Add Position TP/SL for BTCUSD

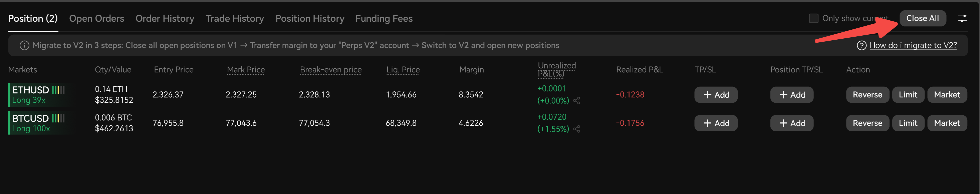pos(792,123)
